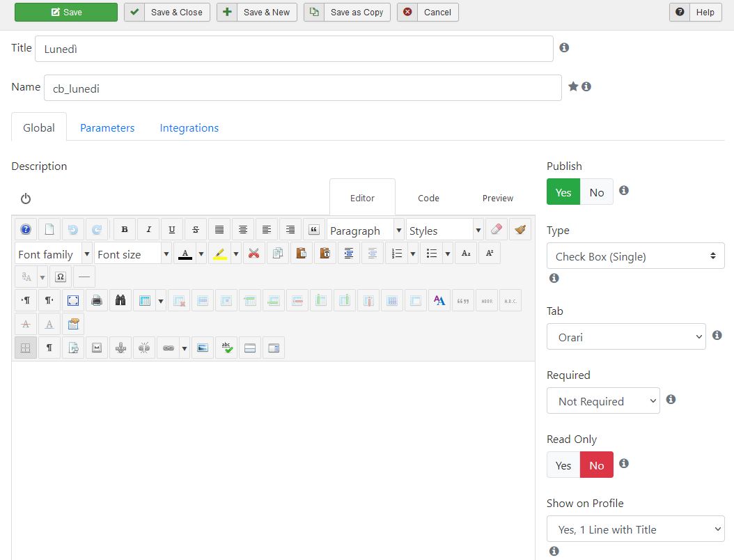
Task: Open the Show on Profile dropdown
Action: 635,529
